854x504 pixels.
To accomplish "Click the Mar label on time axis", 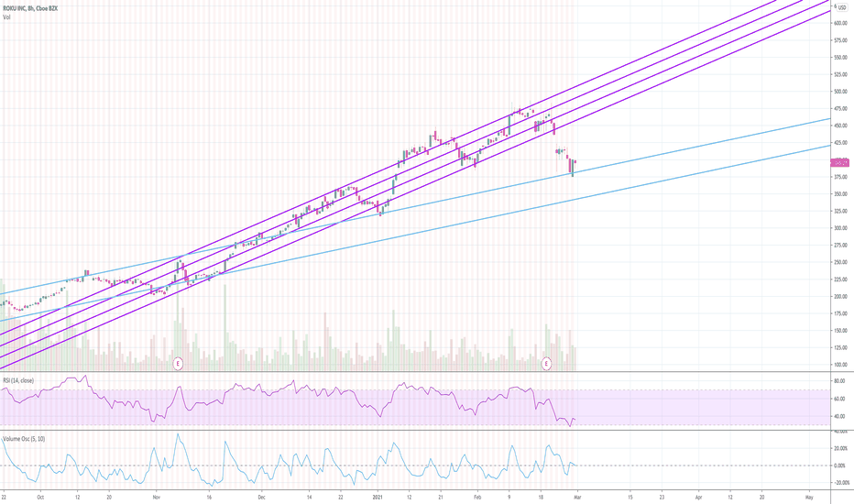I will (578, 497).
